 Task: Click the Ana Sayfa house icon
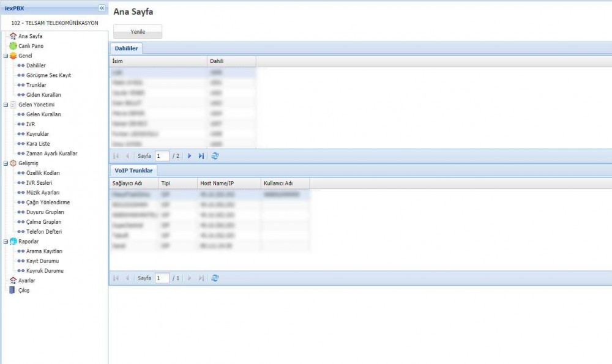pyautogui.click(x=13, y=36)
